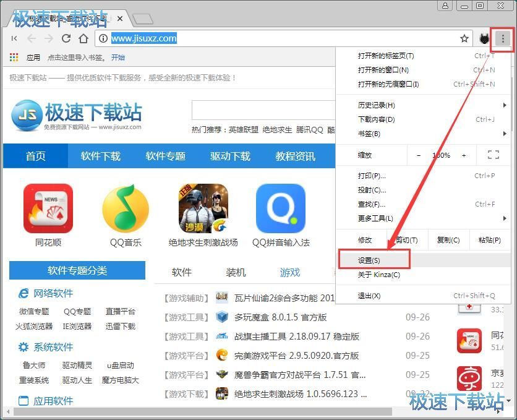Click 复制(C) copy button in menu

click(448, 240)
